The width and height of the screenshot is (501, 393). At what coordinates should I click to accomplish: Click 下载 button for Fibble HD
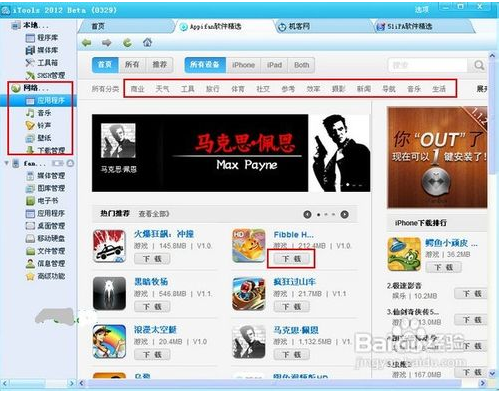point(292,259)
